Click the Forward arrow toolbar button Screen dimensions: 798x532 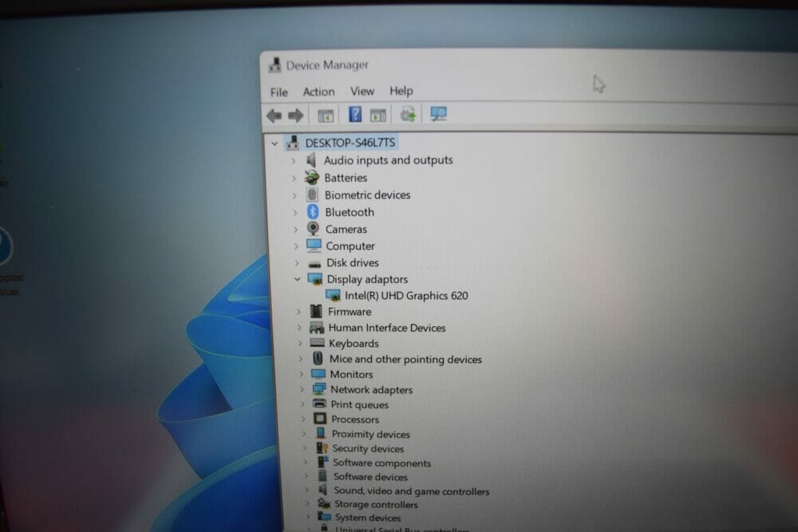tap(296, 116)
